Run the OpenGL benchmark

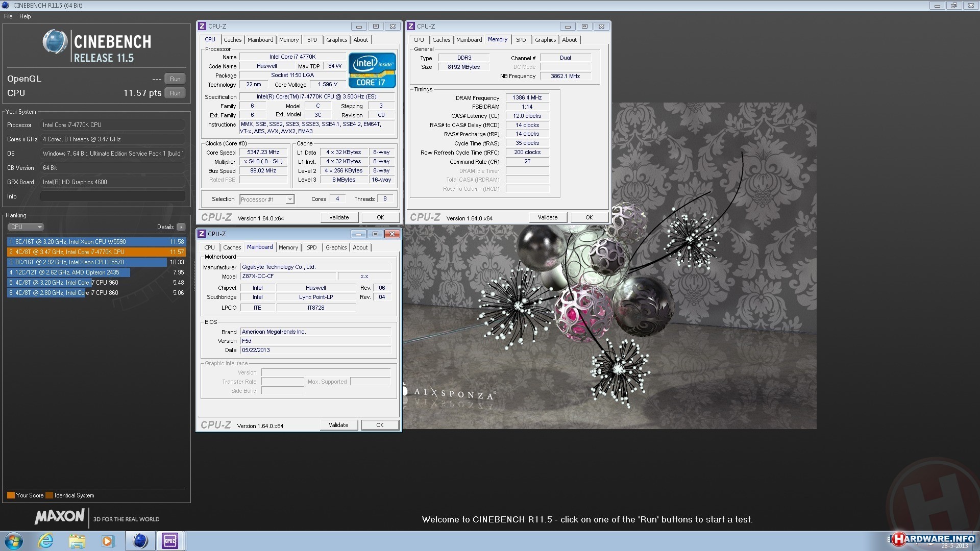(175, 79)
